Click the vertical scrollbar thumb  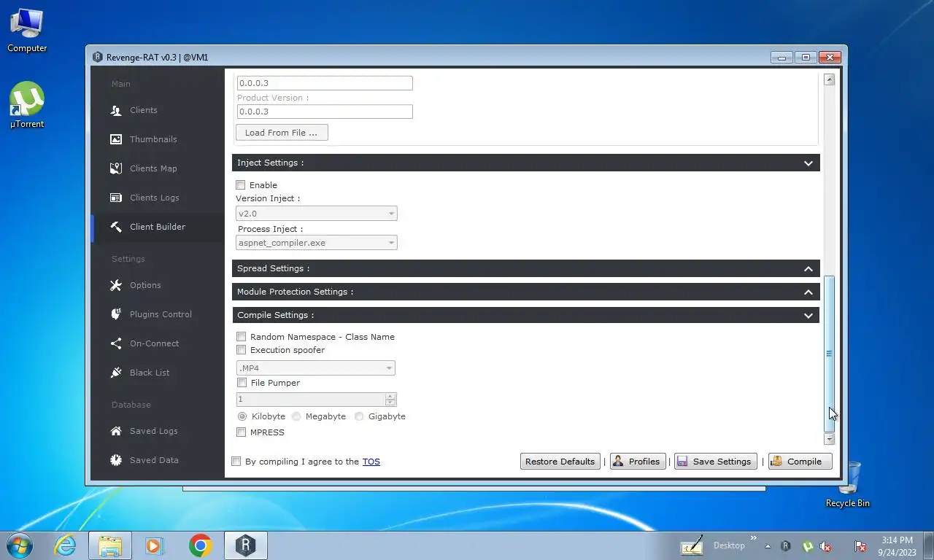pos(829,354)
